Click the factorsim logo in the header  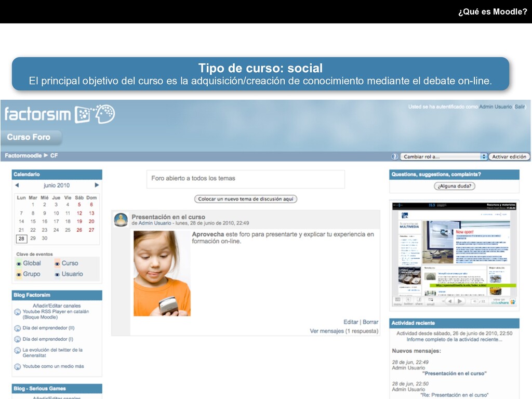pos(60,114)
